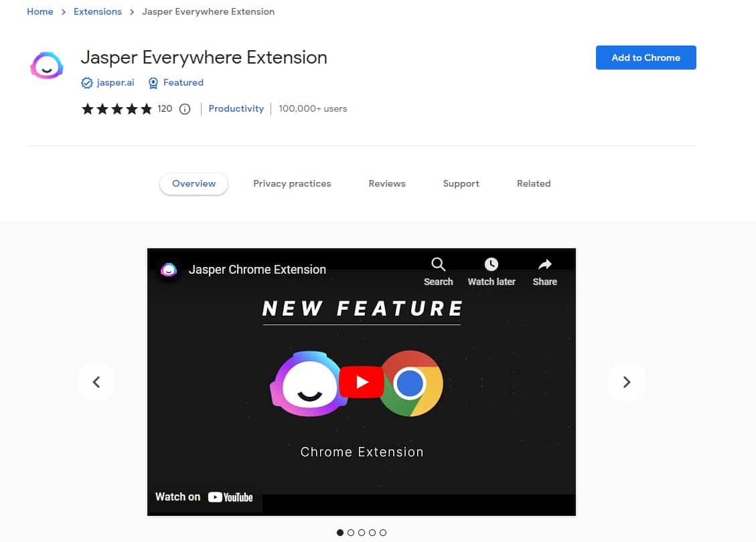756x542 pixels.
Task: Click the Share arrow icon in video
Action: 545,264
